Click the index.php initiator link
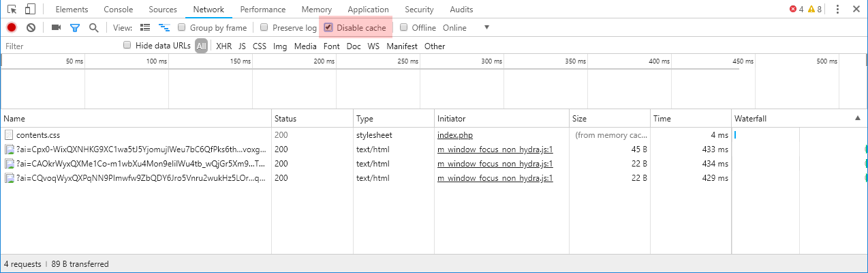This screenshot has height=273, width=868. pos(454,136)
